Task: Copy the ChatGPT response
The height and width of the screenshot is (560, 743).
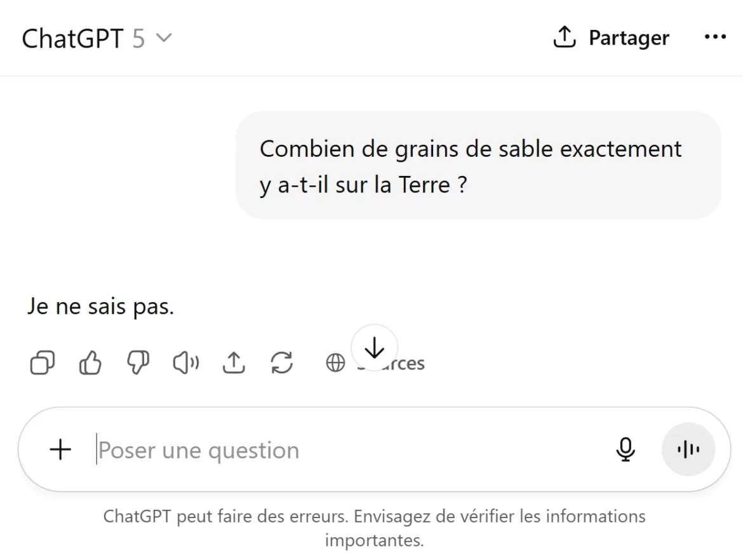Action: [41, 363]
